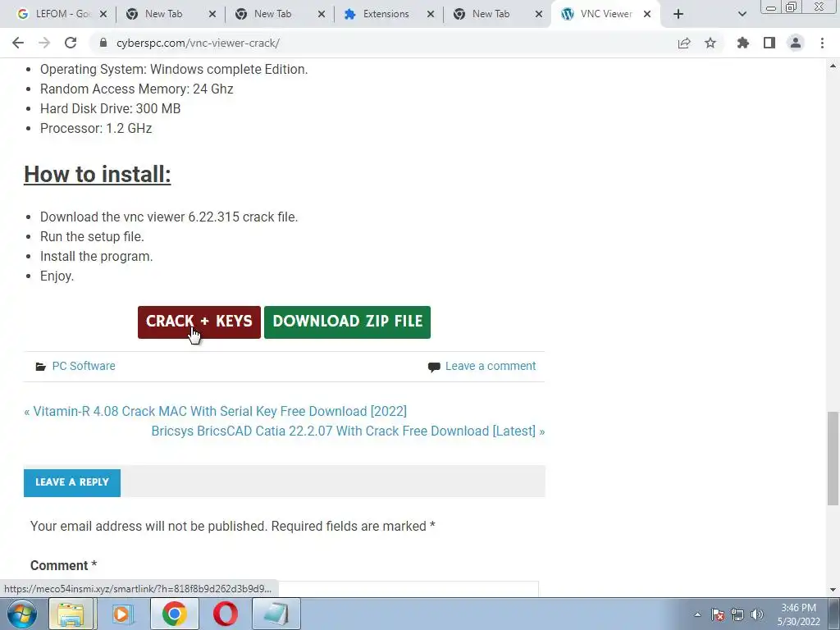
Task: Click the comment speech bubble icon
Action: coord(434,367)
